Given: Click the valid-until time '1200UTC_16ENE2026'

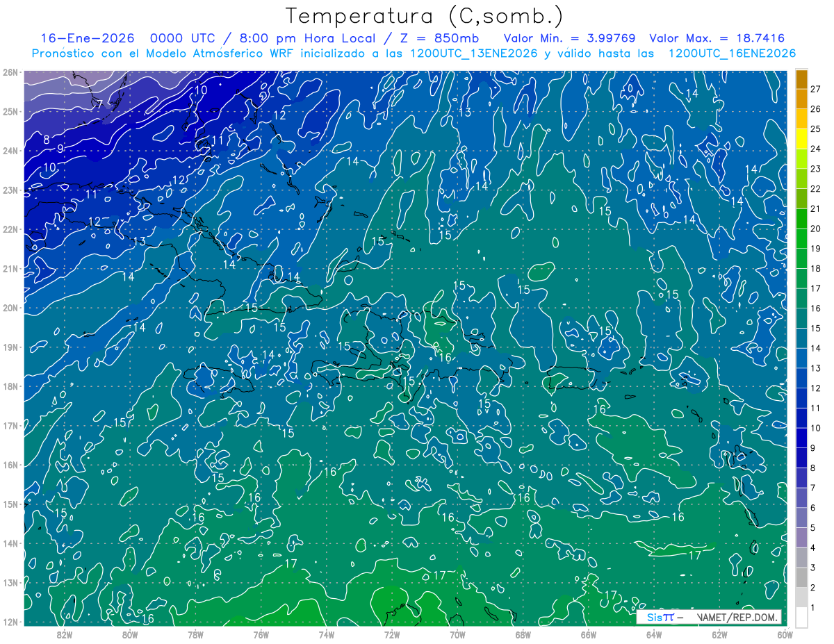Looking at the screenshot, I should click(732, 53).
